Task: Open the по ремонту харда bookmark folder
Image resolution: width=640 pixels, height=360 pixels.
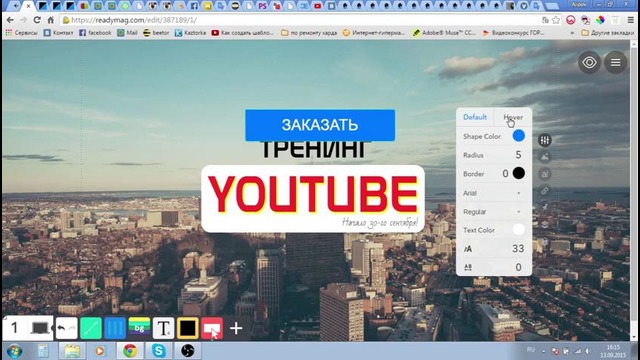Action: pyautogui.click(x=309, y=33)
